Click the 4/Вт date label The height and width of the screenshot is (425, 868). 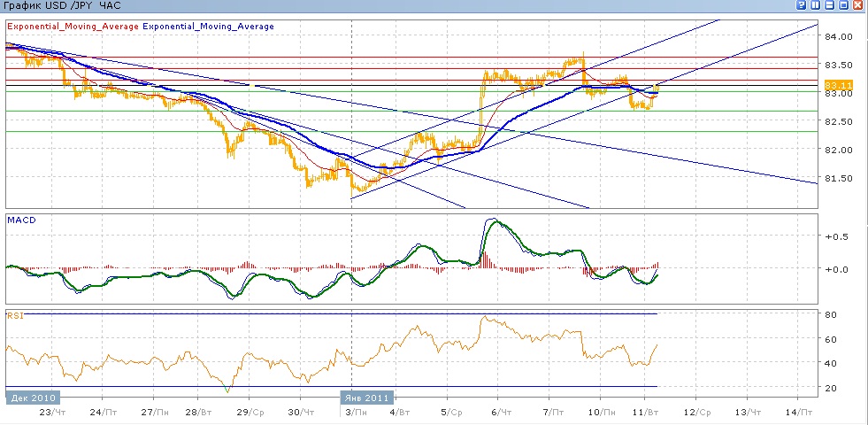(x=400, y=413)
